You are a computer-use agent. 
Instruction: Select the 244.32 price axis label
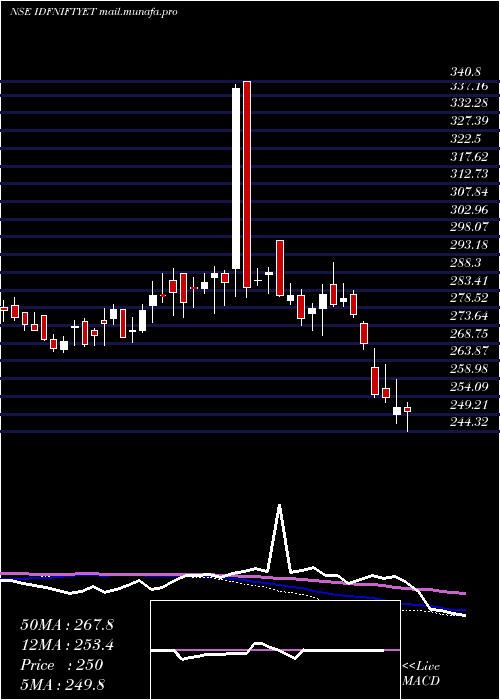click(x=468, y=422)
